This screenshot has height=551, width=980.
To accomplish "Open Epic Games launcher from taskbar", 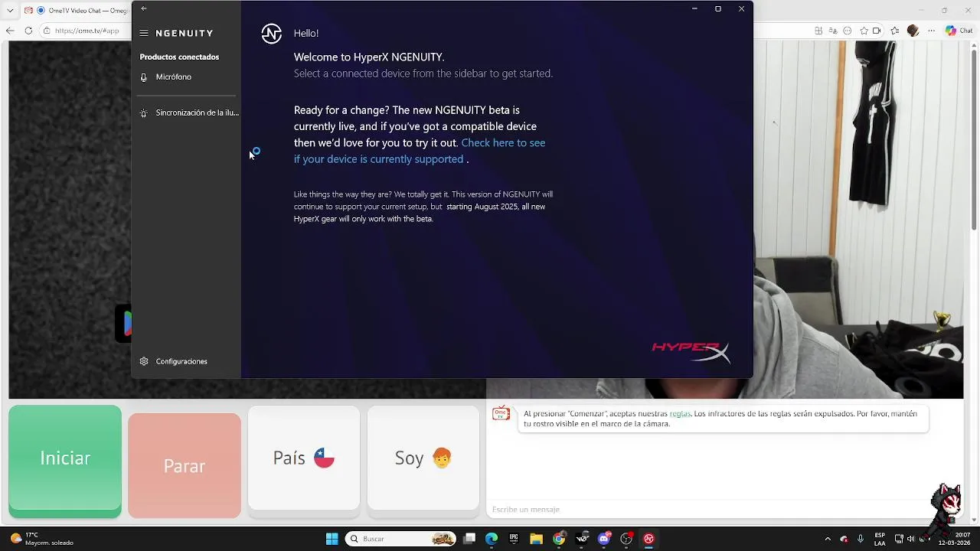I will pyautogui.click(x=514, y=539).
